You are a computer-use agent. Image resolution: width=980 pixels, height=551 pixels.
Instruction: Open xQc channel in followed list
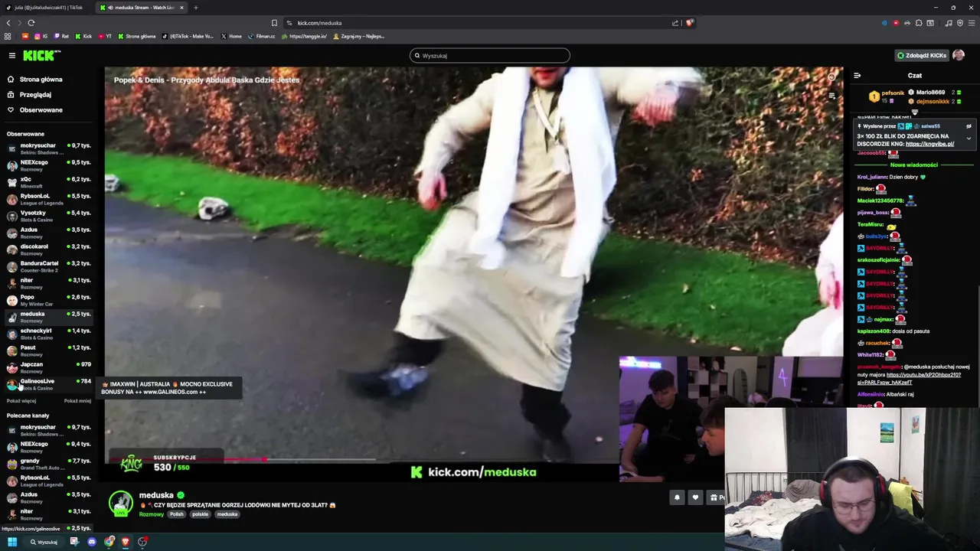tap(49, 182)
